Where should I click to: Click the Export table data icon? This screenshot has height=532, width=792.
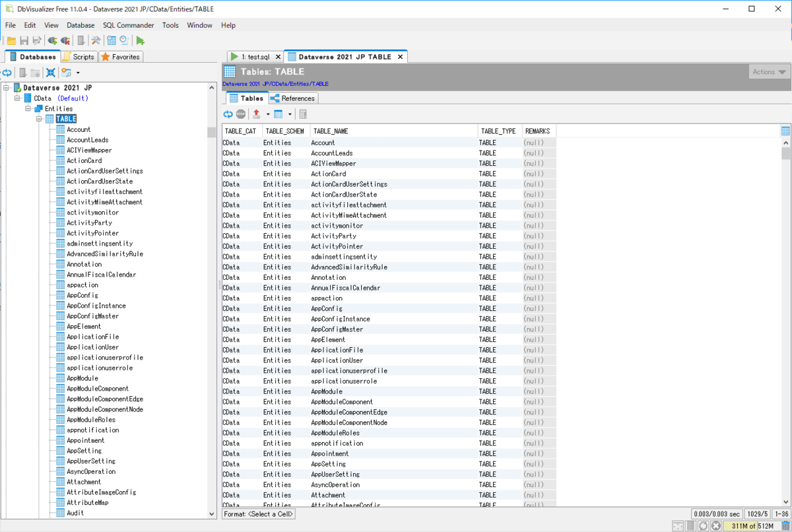coord(256,114)
